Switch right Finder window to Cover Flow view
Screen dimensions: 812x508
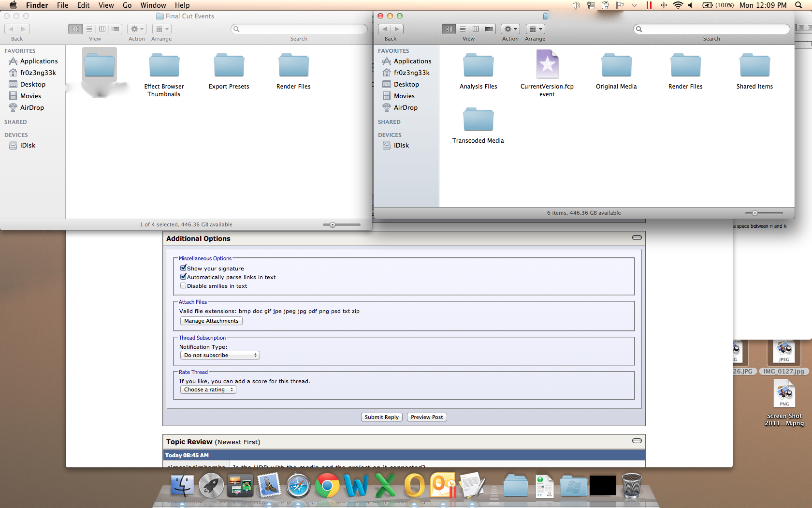[489, 29]
